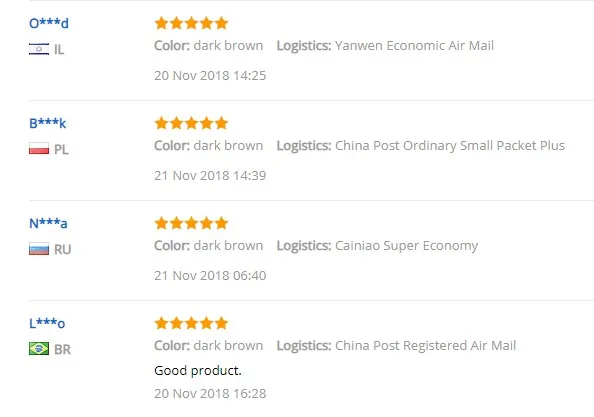Click L***o's five-star rating
The width and height of the screenshot is (594, 417).
[x=191, y=323]
